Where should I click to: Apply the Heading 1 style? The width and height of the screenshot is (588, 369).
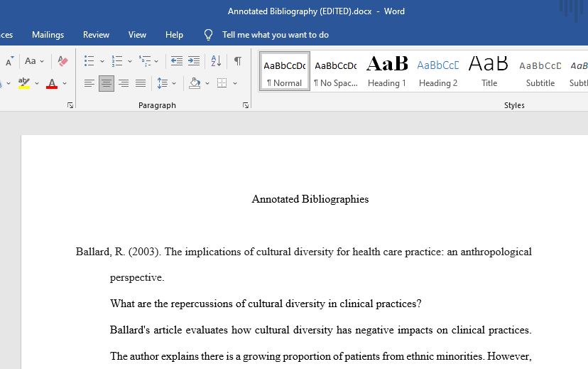[x=387, y=72]
